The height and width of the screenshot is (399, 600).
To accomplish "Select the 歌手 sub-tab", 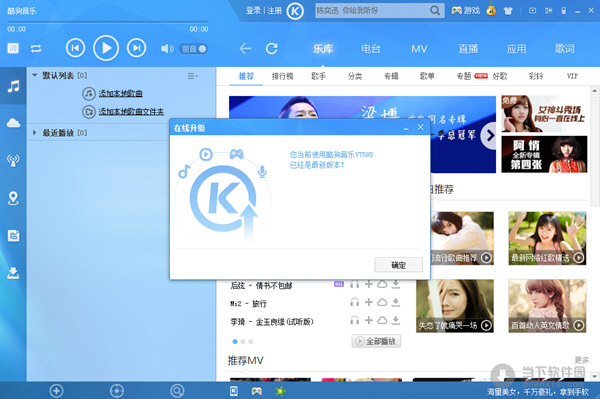I will click(318, 76).
